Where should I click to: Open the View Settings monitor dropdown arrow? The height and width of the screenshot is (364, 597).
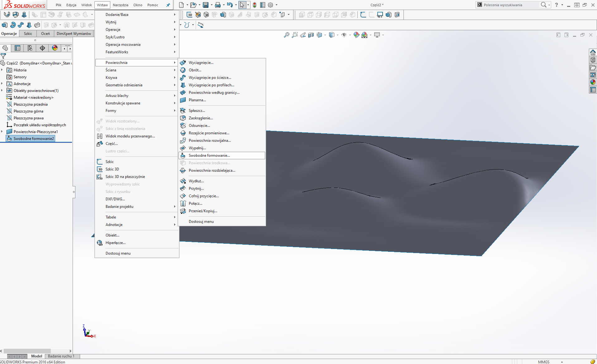[x=383, y=35]
